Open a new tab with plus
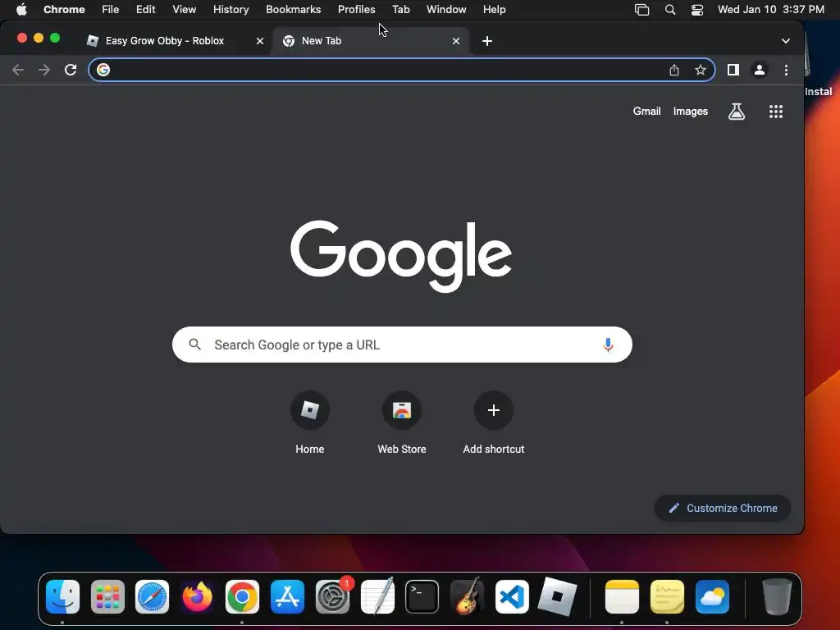The width and height of the screenshot is (840, 630). pyautogui.click(x=487, y=41)
